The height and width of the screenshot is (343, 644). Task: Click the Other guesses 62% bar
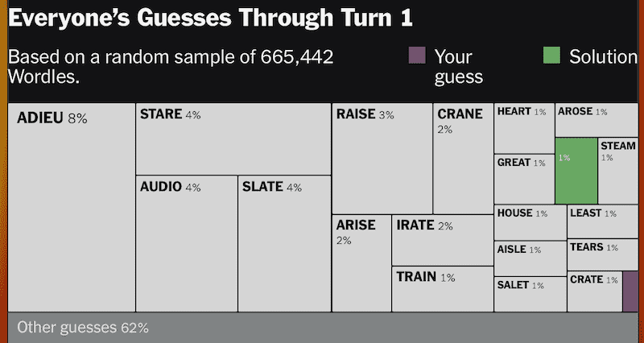(324, 328)
